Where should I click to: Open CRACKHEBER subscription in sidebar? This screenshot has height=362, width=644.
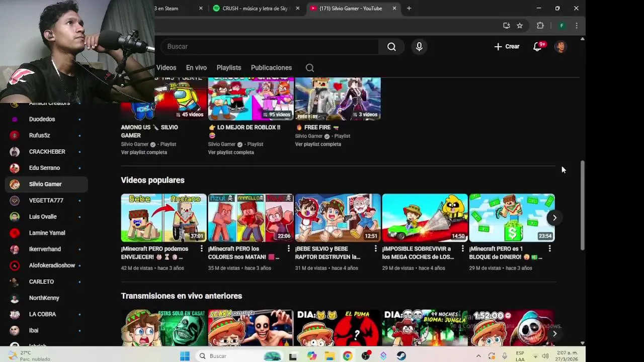point(46,152)
